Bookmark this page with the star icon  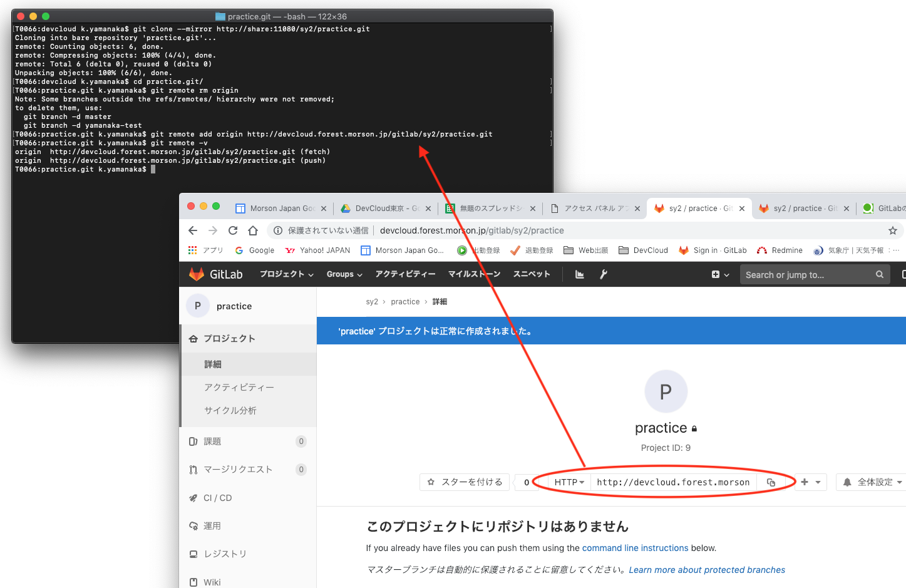[892, 230]
